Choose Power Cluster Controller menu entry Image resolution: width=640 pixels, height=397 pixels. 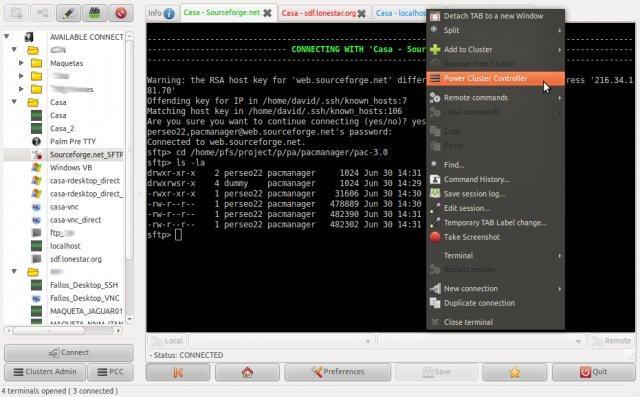click(496, 78)
